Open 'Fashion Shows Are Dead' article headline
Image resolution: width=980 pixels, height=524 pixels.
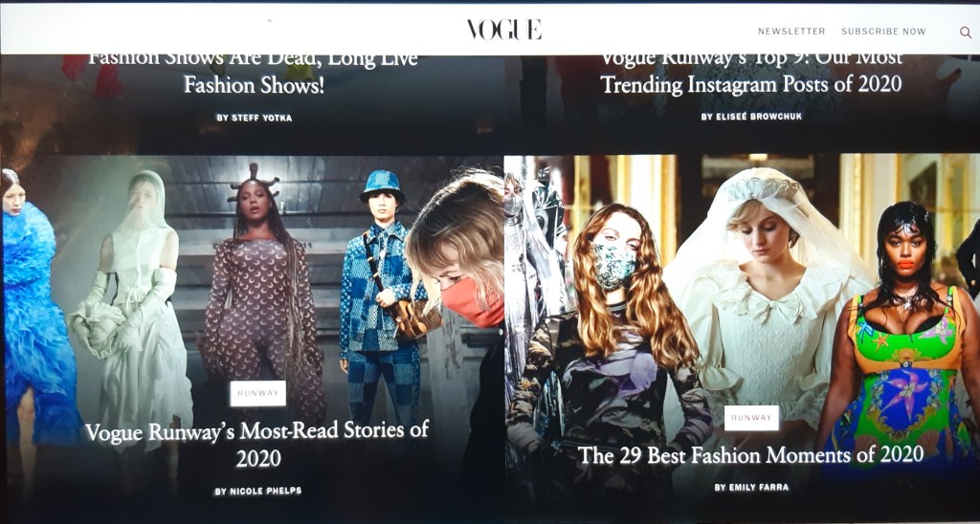click(x=254, y=72)
